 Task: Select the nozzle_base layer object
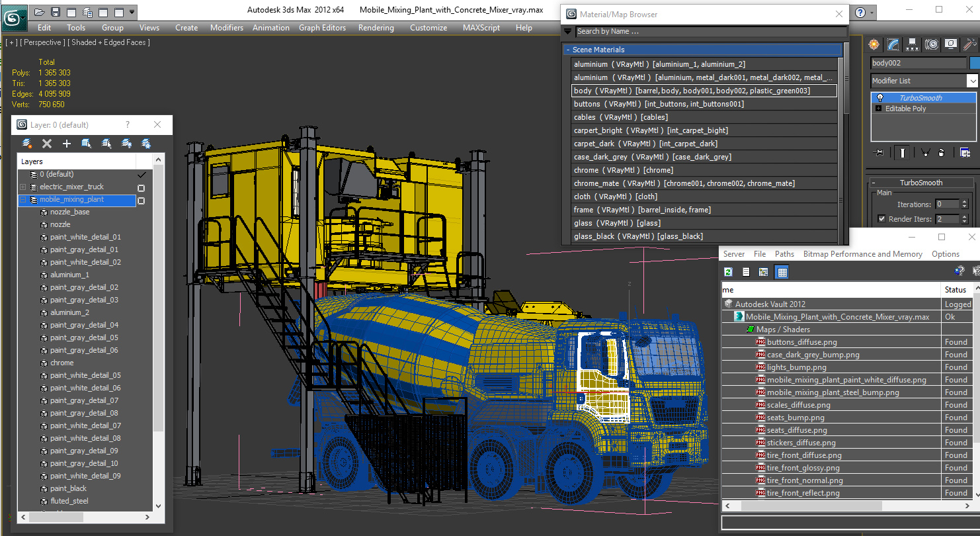[69, 212]
